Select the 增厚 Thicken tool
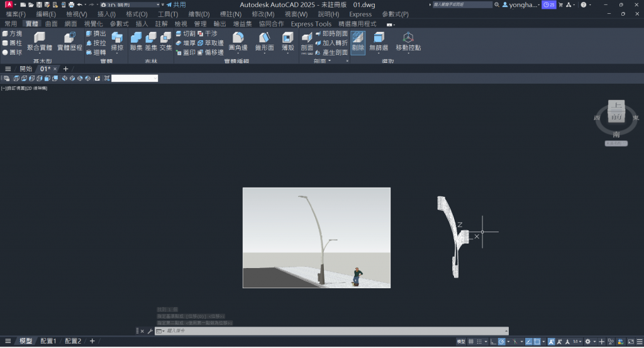Image resolution: width=644 pixels, height=348 pixels. [186, 43]
